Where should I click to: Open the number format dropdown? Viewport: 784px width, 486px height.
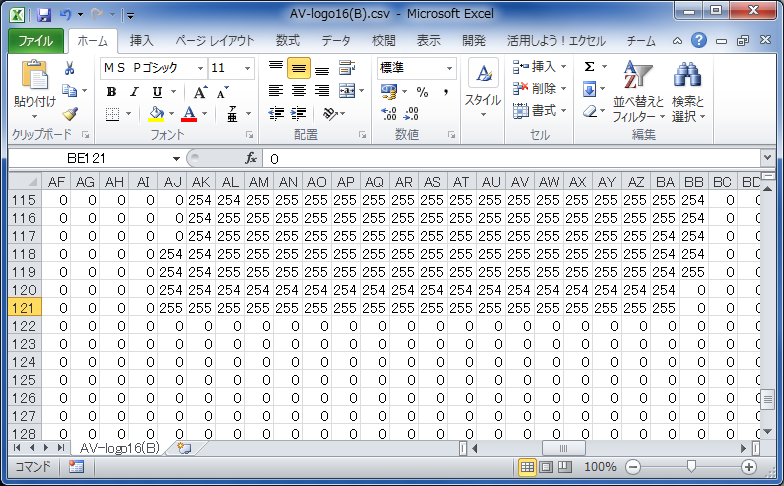(x=449, y=68)
